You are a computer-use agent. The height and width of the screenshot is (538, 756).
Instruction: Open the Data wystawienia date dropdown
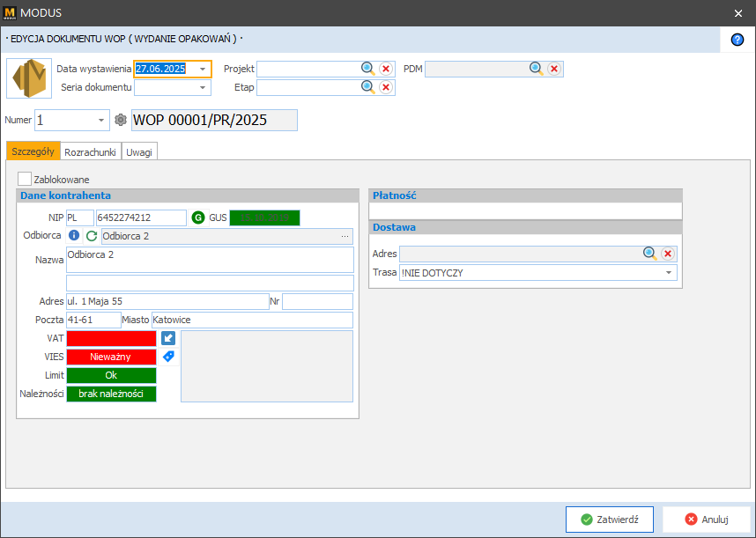click(203, 69)
